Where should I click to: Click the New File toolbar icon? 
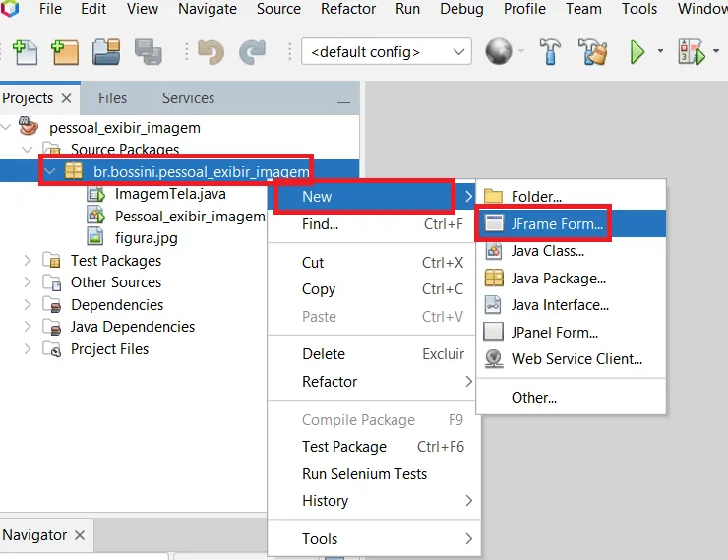pos(25,52)
